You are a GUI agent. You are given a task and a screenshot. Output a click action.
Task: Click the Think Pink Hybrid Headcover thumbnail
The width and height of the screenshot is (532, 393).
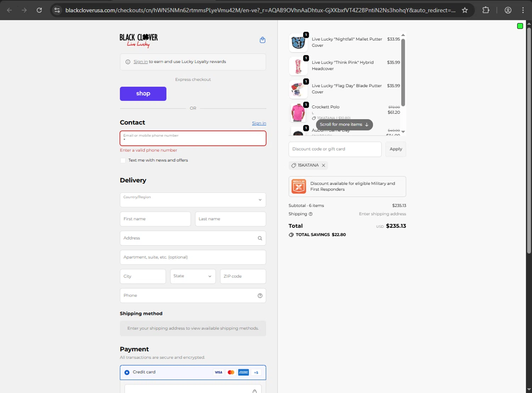coord(298,66)
